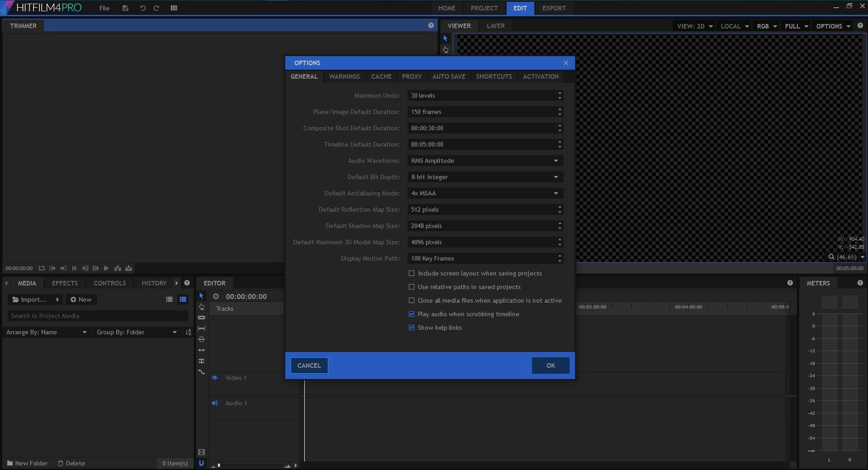This screenshot has height=470, width=868.
Task: Set the out point in the Trimmer
Action: point(63,268)
